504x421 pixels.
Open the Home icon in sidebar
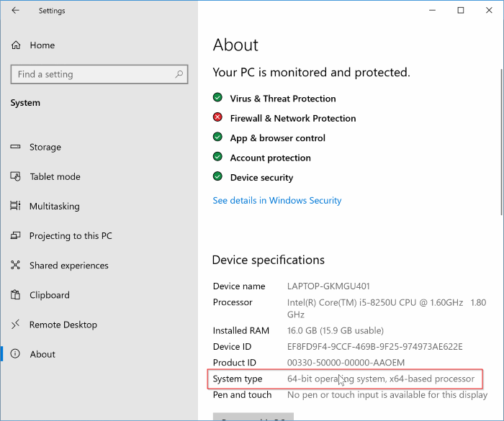tap(16, 45)
